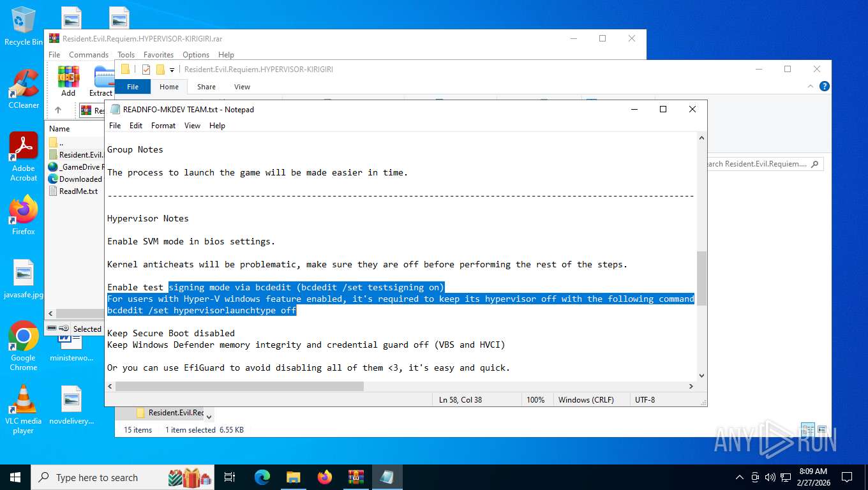The image size is (868, 490).
Task: Click Notepad scroll down arrow
Action: tap(701, 376)
